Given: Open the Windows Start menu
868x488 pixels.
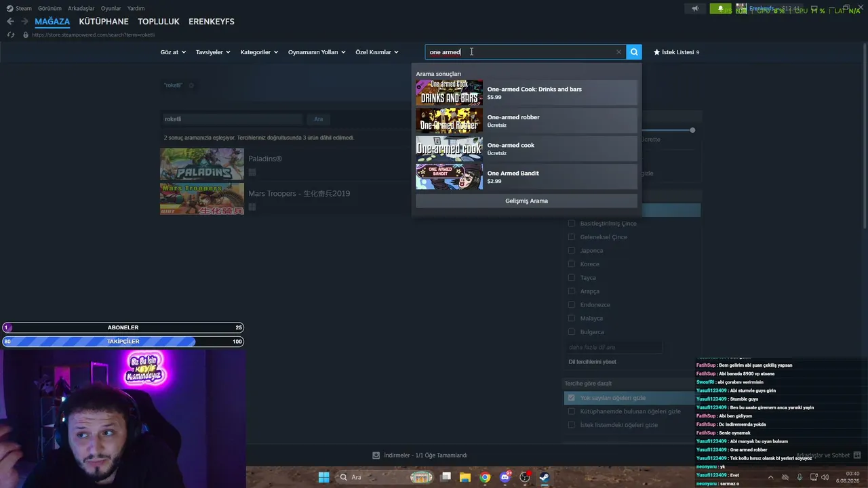Looking at the screenshot, I should click(x=324, y=477).
